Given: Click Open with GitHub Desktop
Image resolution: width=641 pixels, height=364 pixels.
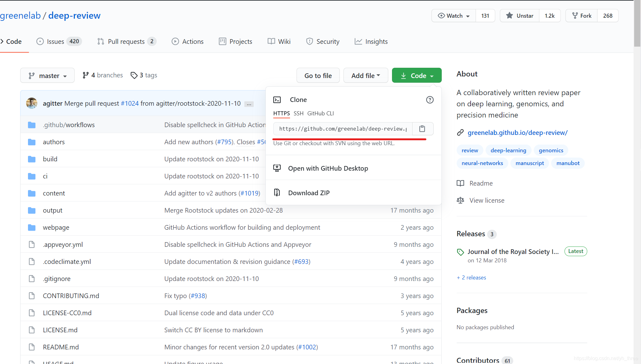Looking at the screenshot, I should click(x=328, y=168).
